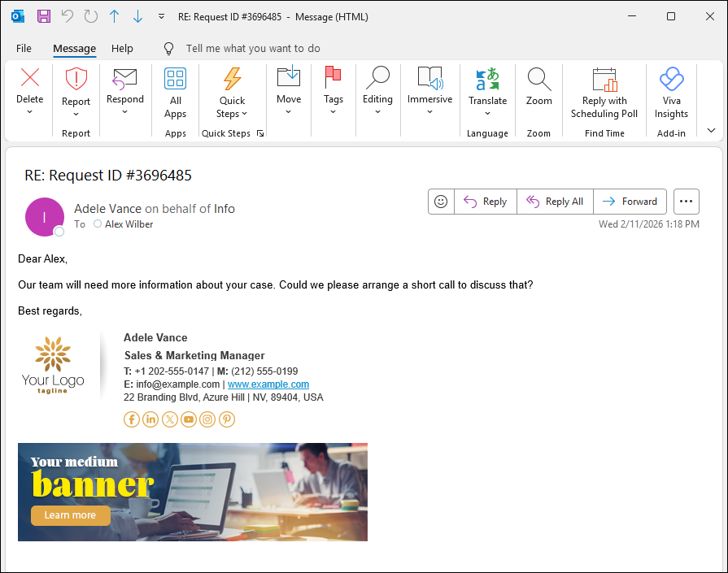Expand the Immersive dropdown arrow
The width and height of the screenshot is (728, 573).
430,112
